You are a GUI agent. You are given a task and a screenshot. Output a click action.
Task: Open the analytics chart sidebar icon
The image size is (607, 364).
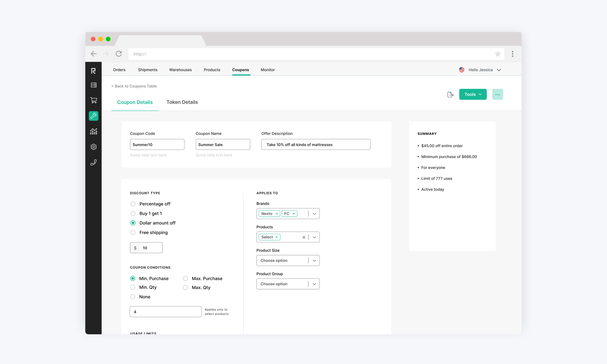click(x=93, y=131)
